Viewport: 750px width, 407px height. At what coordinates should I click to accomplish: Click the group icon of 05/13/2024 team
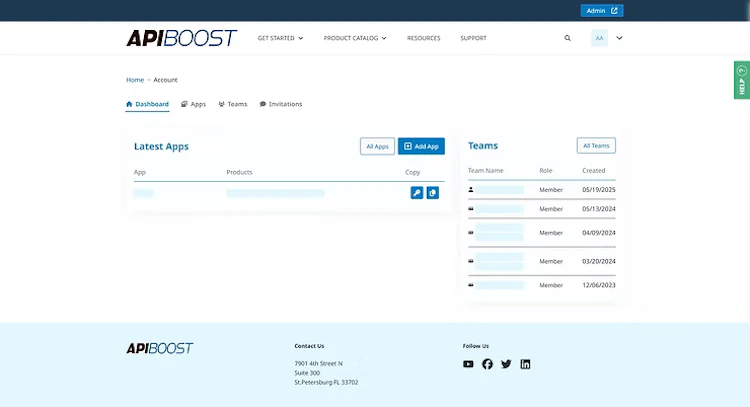(x=471, y=209)
